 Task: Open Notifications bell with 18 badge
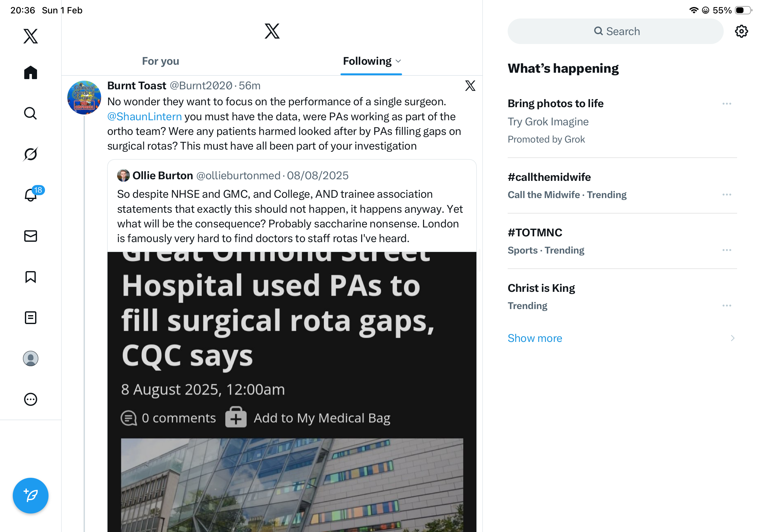[31, 195]
